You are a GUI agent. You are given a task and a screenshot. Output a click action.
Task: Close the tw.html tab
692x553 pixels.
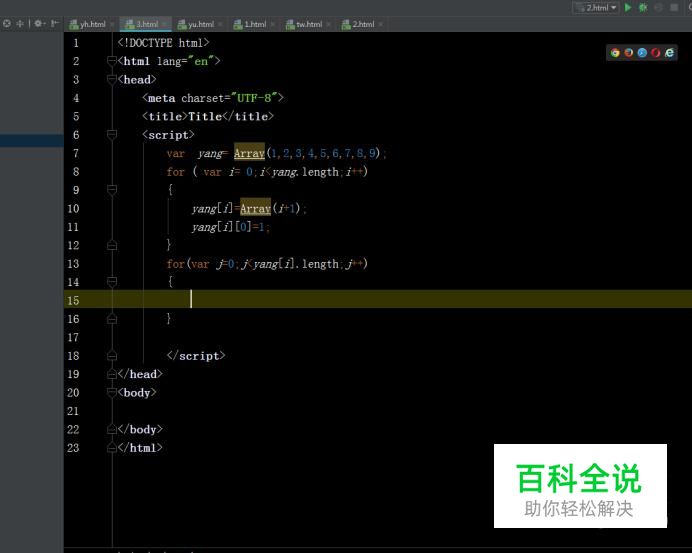tap(328, 25)
